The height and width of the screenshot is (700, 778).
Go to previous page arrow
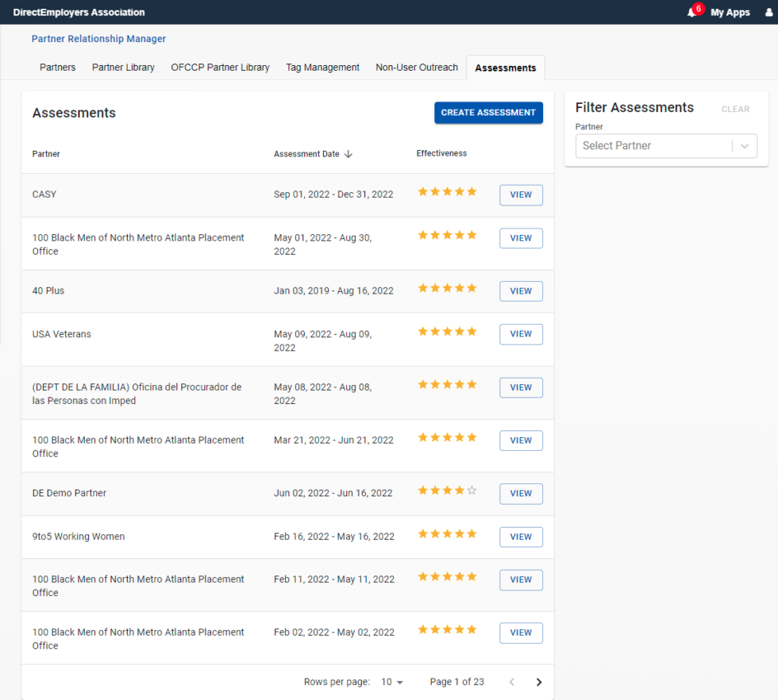[x=512, y=682]
